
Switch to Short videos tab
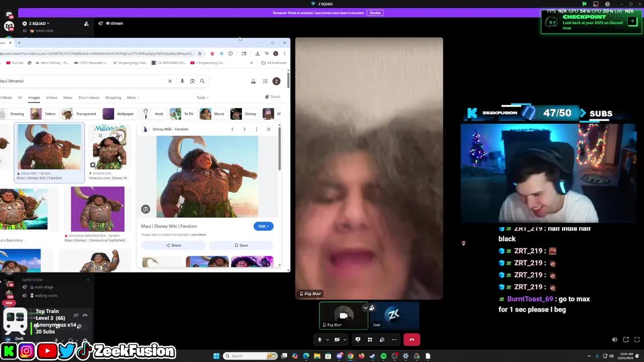(x=89, y=98)
